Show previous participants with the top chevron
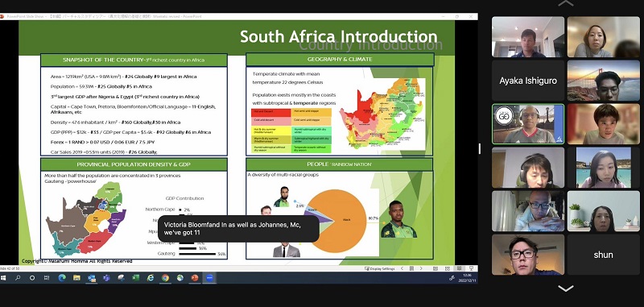 (566, 3)
